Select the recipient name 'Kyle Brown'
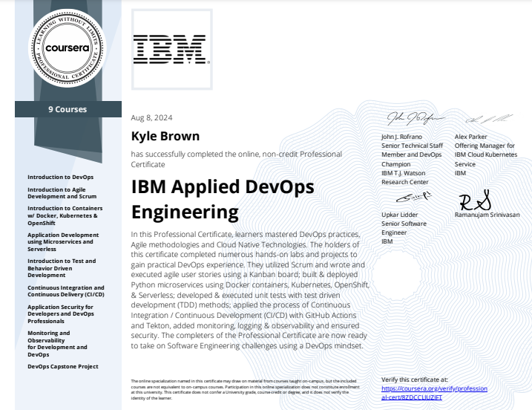 point(165,136)
